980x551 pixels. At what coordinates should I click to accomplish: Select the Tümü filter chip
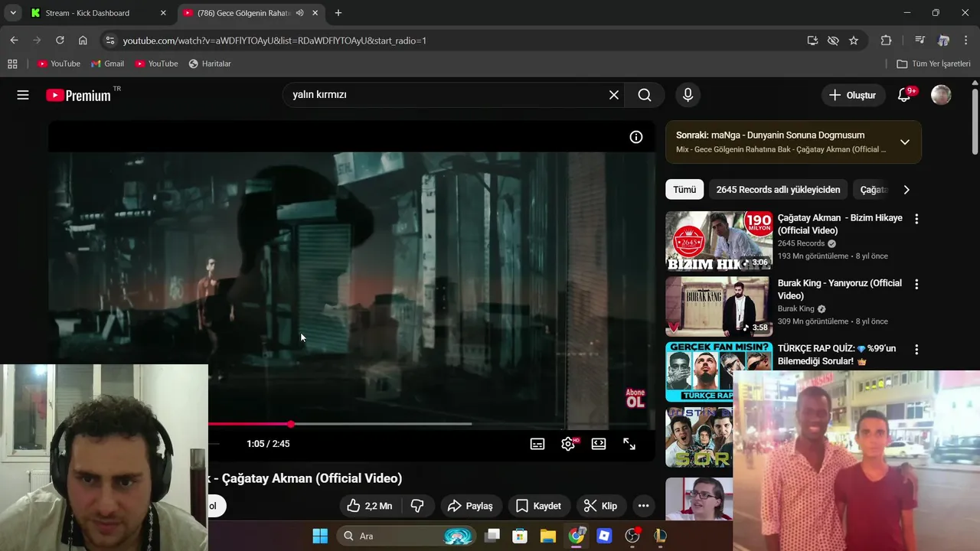click(x=684, y=190)
